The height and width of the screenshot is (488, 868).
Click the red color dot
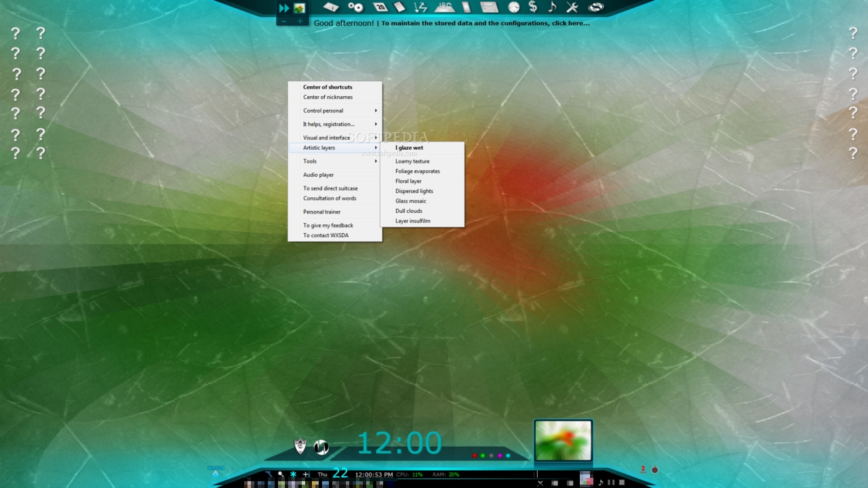point(475,455)
